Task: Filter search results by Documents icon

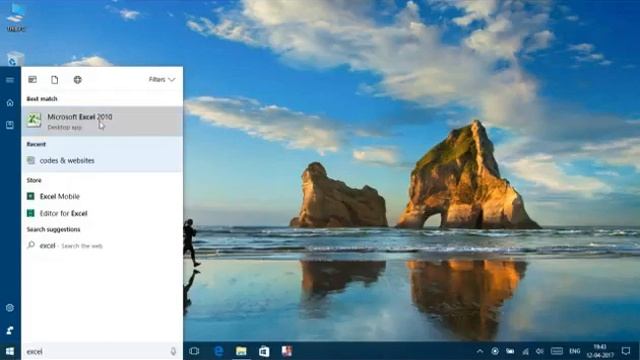Action: click(55, 80)
